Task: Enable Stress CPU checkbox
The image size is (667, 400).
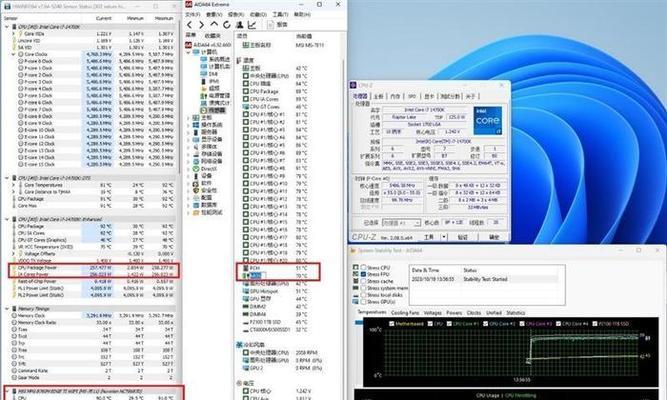Action: point(363,267)
